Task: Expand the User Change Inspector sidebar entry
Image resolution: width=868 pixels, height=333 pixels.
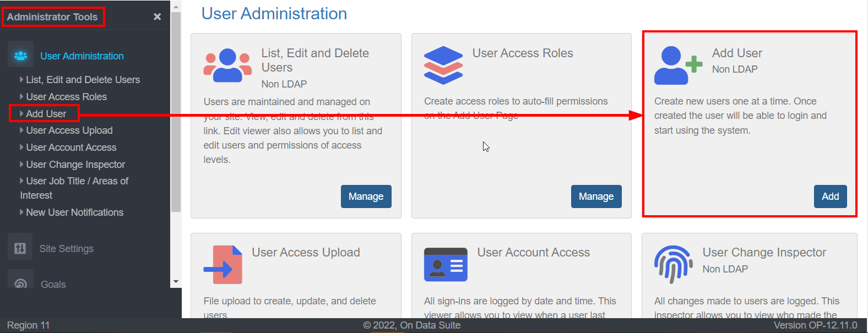Action: 75,164
